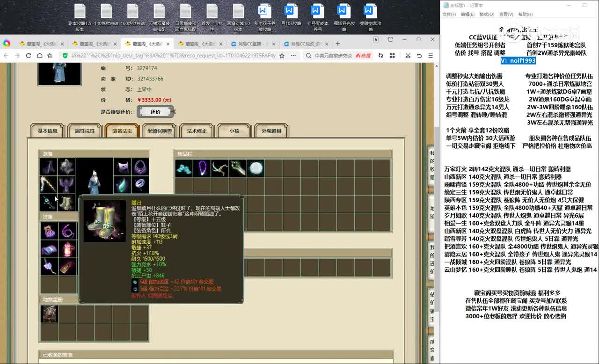Switch to the 网易CC视频 browser tab
The image size is (599, 364).
[305, 44]
